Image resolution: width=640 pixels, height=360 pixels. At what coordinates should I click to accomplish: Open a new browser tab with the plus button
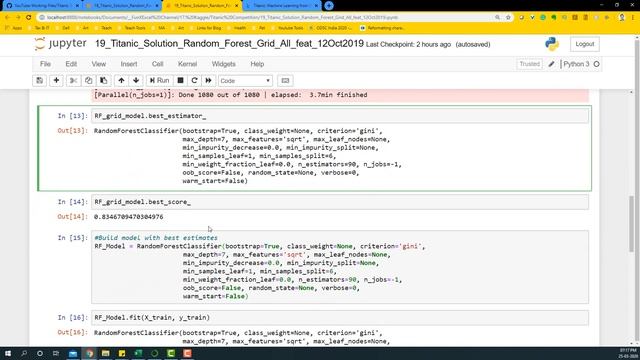329,6
